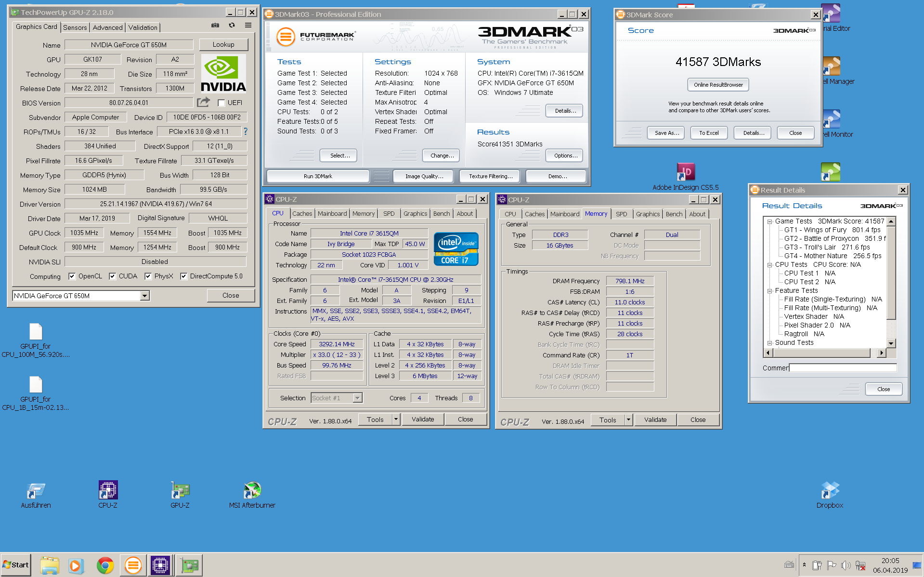Collapse the CPU Tests tree node
The image size is (924, 577).
[x=770, y=265]
